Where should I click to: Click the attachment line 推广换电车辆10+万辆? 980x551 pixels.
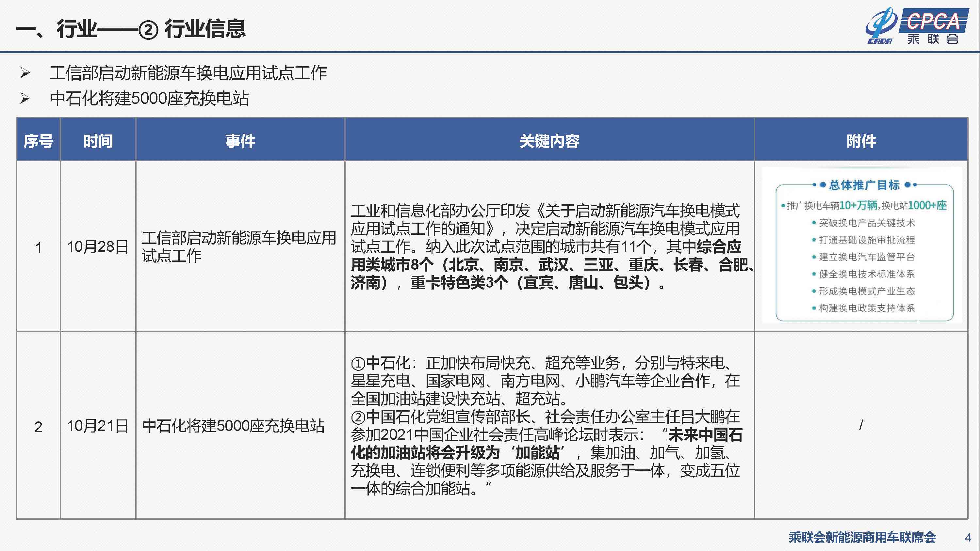[x=832, y=205]
